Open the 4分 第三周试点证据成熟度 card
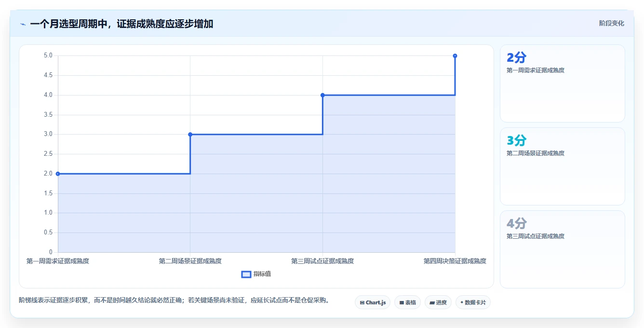The image size is (644, 328). [563, 249]
